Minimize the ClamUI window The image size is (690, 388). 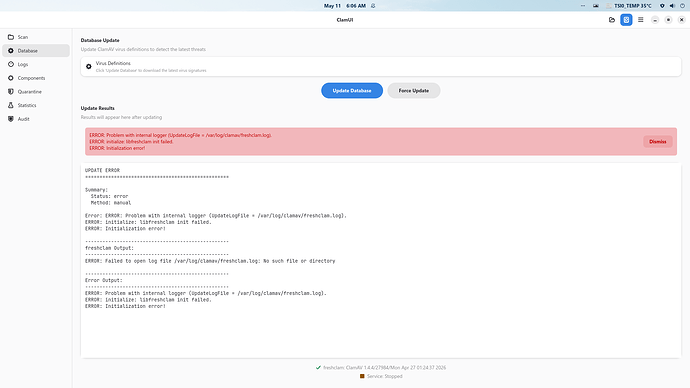[x=655, y=20]
